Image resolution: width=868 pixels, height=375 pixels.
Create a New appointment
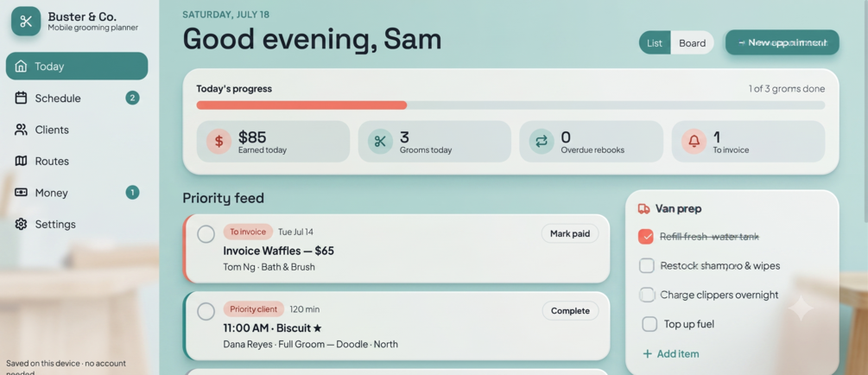(782, 42)
